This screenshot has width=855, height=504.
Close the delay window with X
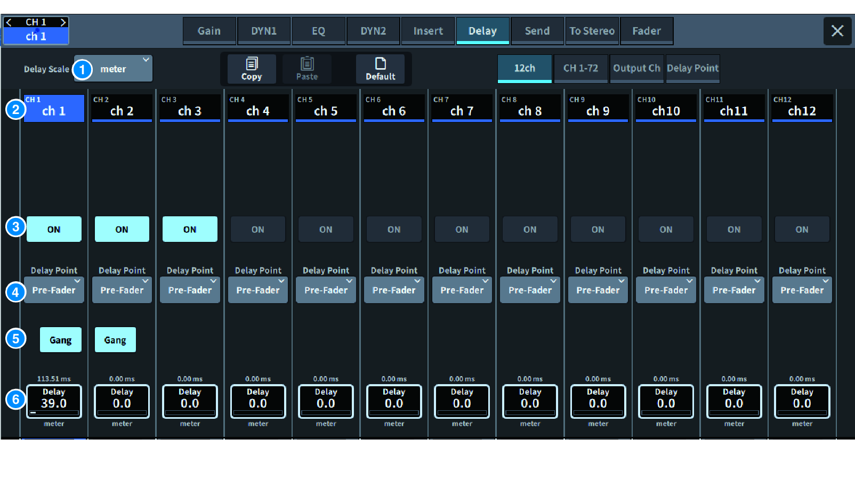click(837, 31)
